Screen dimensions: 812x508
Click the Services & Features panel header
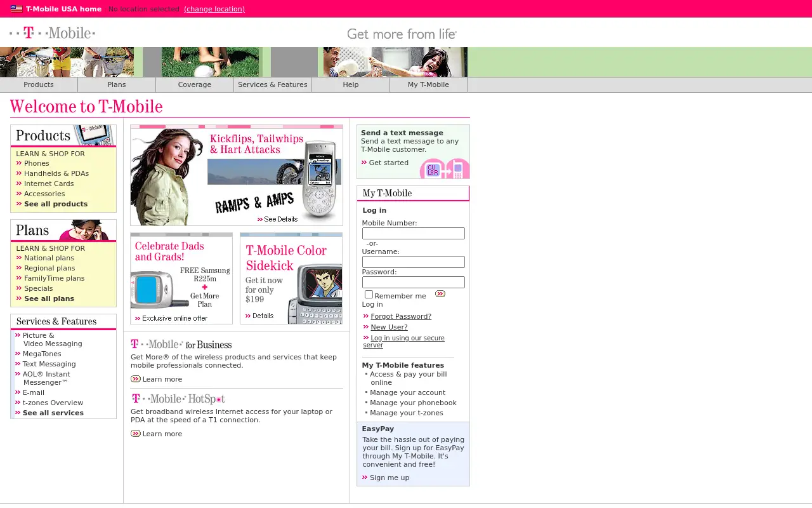coord(63,322)
